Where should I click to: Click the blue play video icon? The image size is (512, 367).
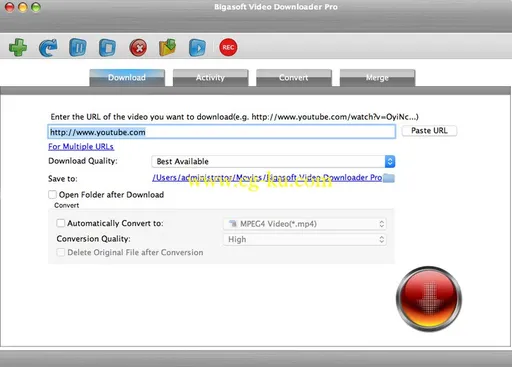tap(197, 48)
